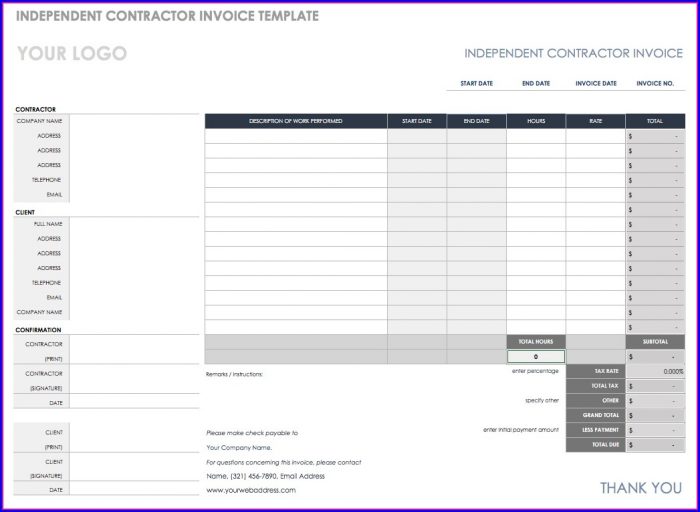
Task: Click the 'END DATE' label beside INVOICE DATE
Action: click(536, 83)
